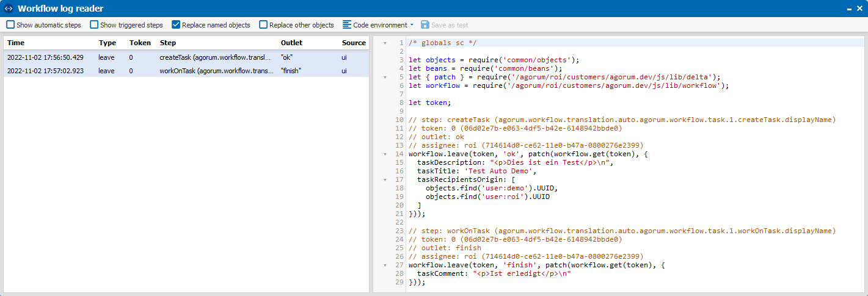Click the '// outlet: ok' comment

tap(436, 137)
